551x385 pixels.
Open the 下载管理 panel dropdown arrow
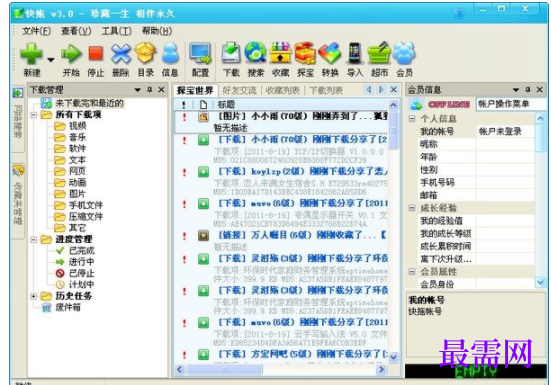tap(137, 90)
